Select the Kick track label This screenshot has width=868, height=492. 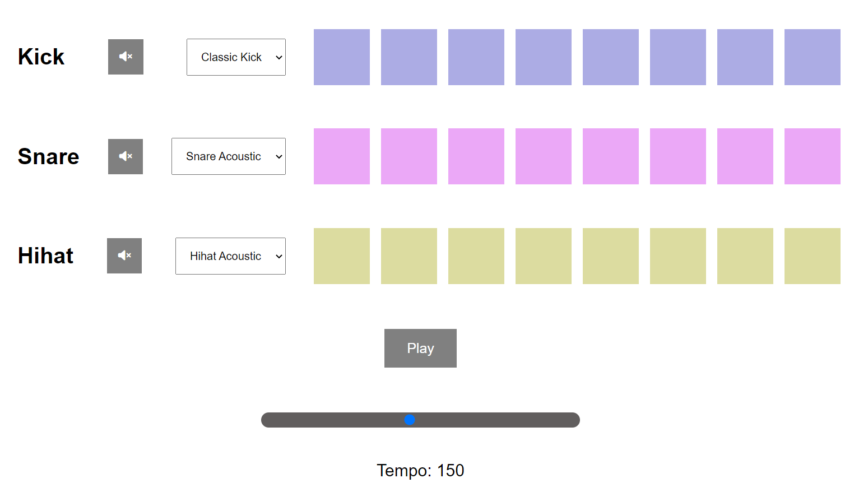pos(40,56)
